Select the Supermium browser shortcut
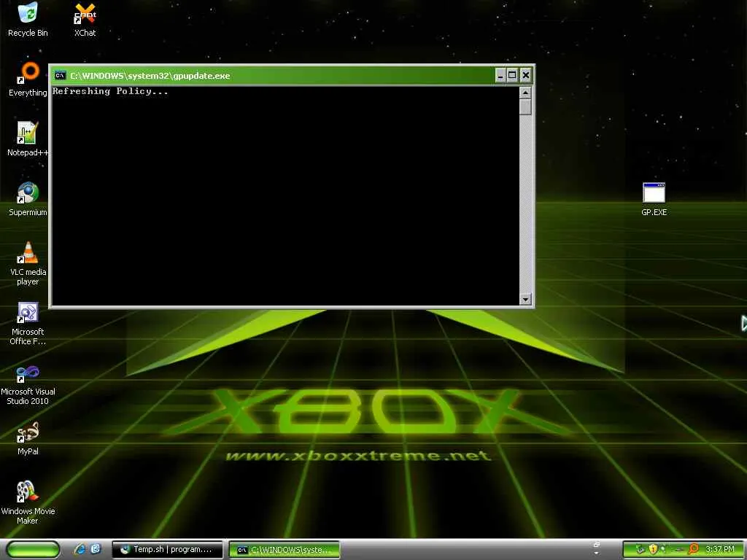Screen dimensions: 747x560 (28, 198)
